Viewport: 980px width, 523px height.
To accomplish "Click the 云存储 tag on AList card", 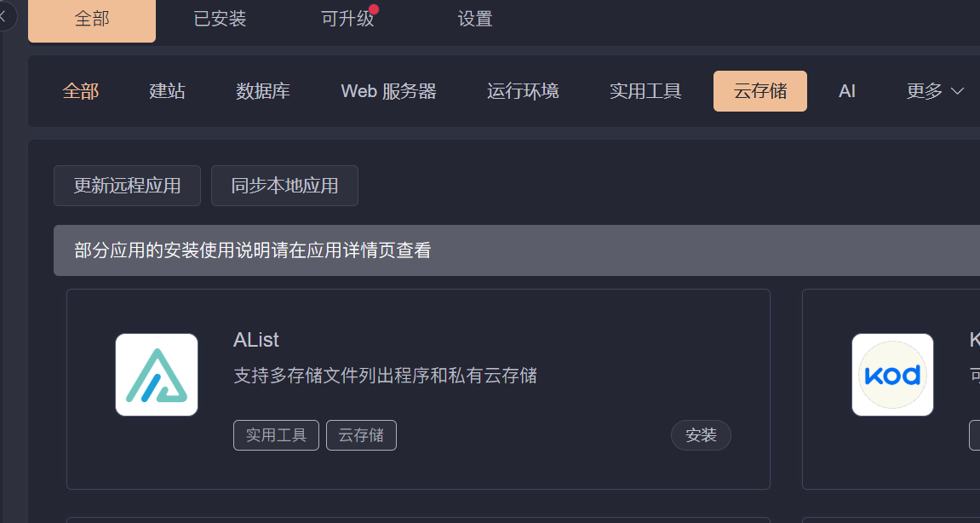I will click(x=361, y=435).
